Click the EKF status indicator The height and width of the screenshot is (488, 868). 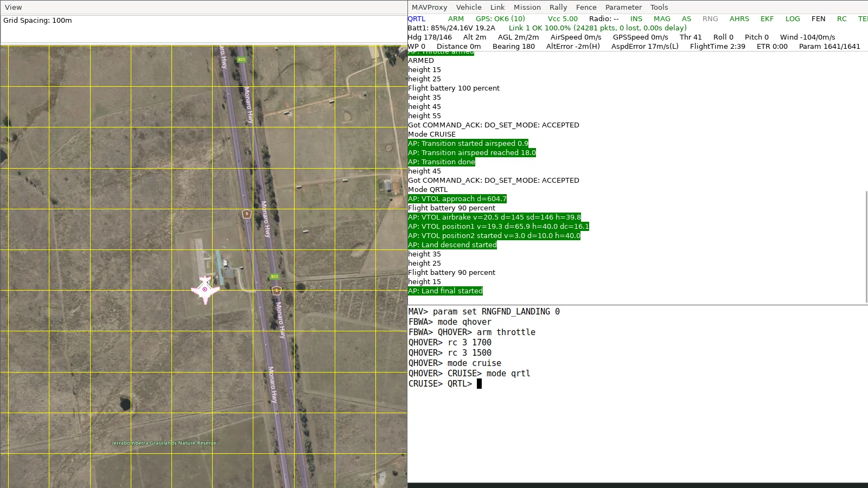(767, 18)
